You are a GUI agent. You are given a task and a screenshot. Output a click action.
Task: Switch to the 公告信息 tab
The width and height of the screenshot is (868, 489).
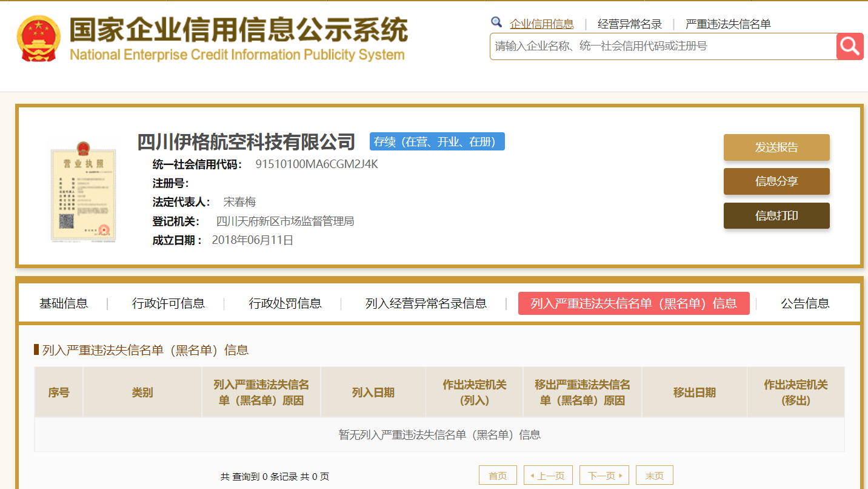point(805,303)
